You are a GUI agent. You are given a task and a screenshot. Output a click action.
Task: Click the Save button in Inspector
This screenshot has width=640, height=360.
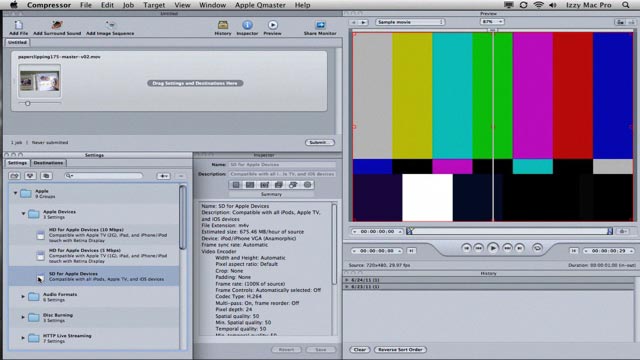coord(321,350)
